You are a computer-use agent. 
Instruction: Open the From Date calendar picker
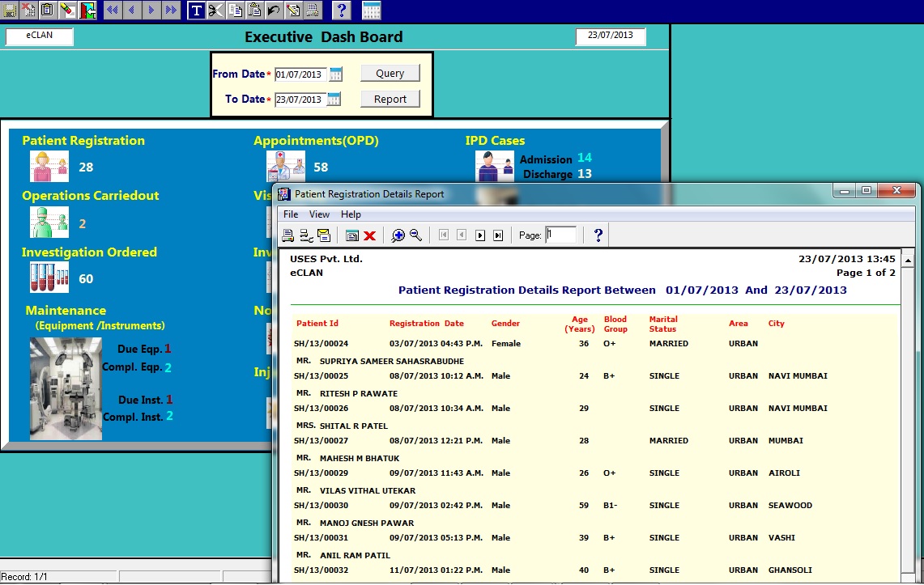pos(335,74)
